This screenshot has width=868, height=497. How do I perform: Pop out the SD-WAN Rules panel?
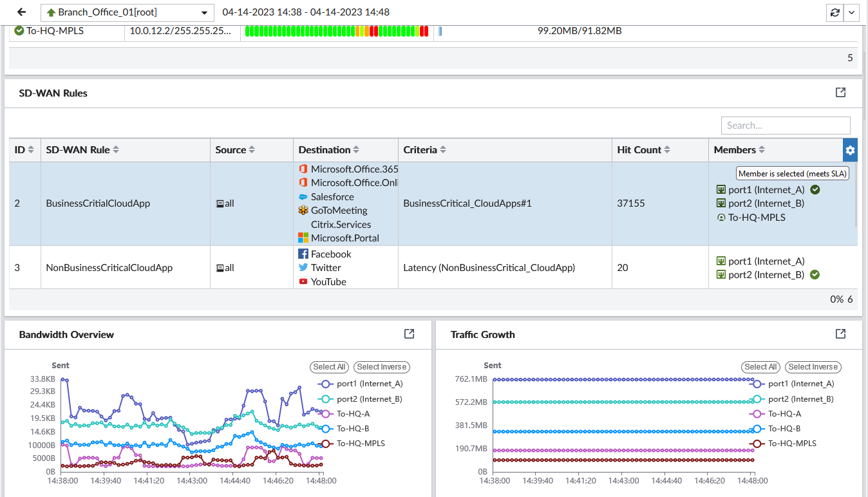click(x=840, y=92)
